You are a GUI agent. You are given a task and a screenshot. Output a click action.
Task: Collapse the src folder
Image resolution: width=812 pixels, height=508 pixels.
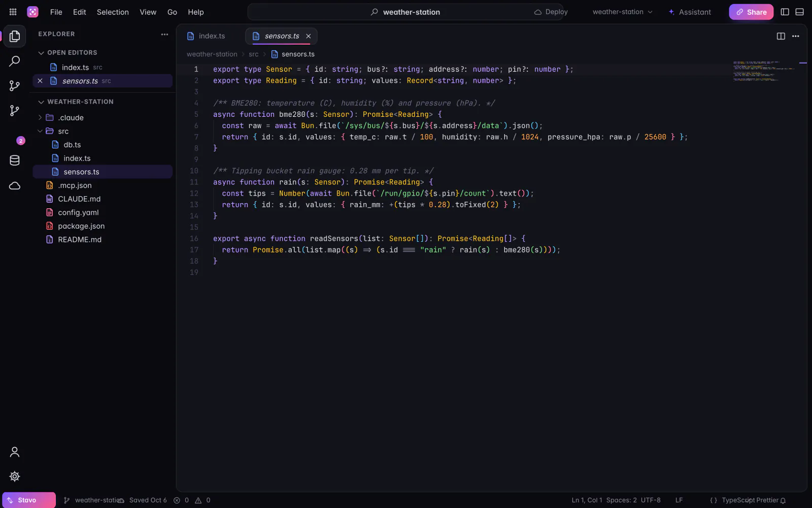tap(40, 131)
